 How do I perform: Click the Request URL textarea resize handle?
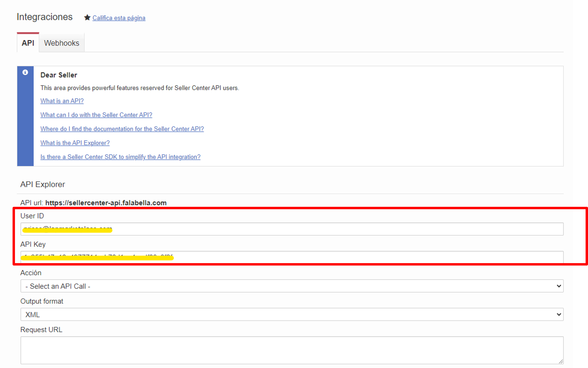[561, 361]
